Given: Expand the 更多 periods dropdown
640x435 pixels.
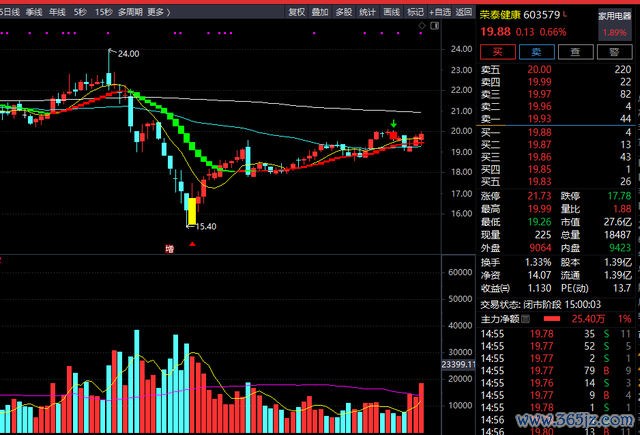Looking at the screenshot, I should point(158,12).
